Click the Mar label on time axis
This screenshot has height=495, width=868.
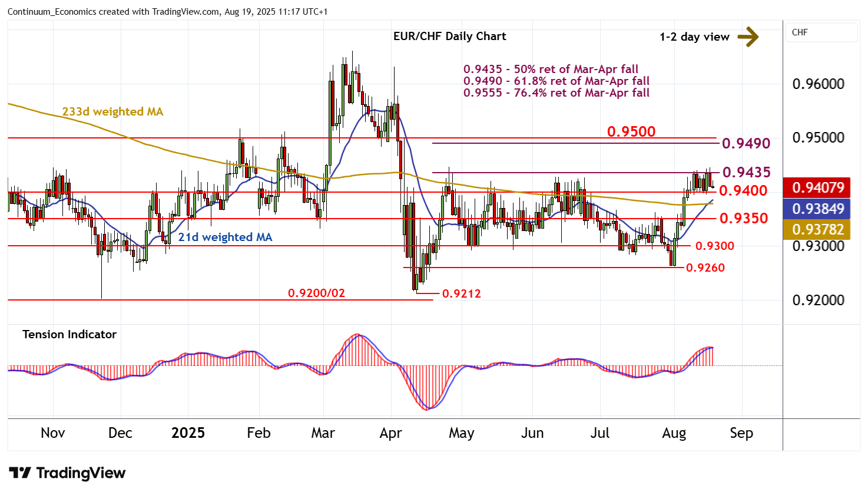pyautogui.click(x=323, y=433)
